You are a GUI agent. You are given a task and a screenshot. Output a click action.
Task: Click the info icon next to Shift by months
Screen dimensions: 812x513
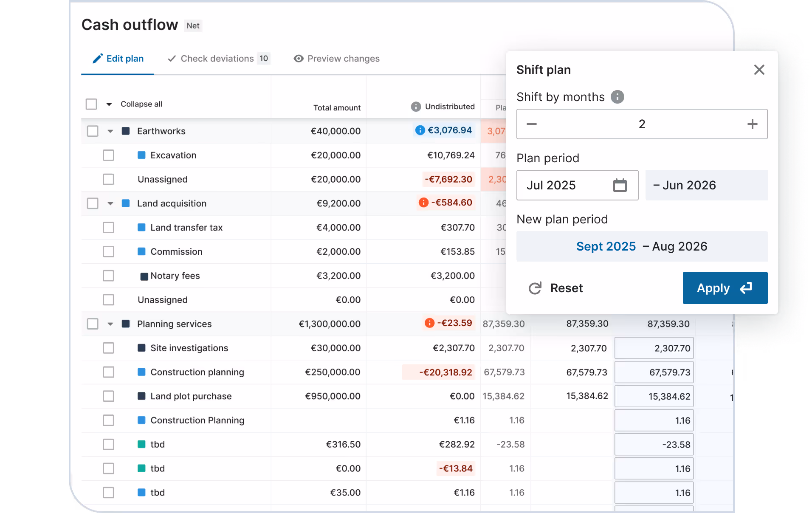617,97
